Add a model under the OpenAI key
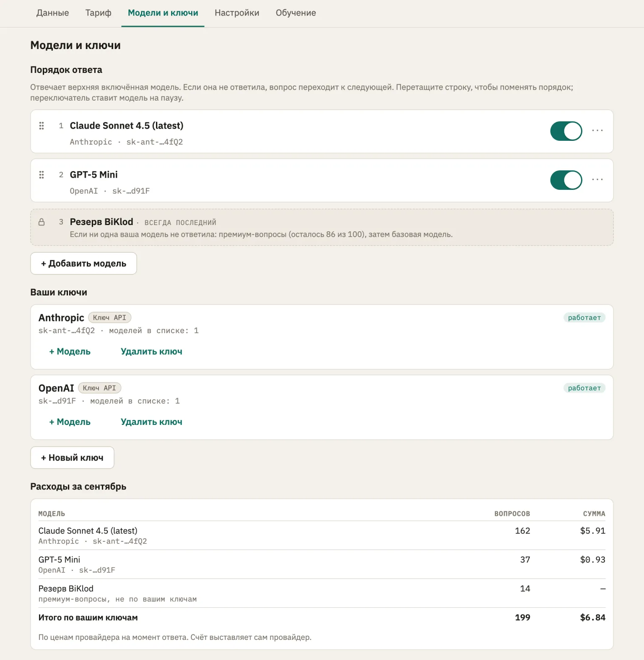This screenshot has width=644, height=660. point(70,422)
